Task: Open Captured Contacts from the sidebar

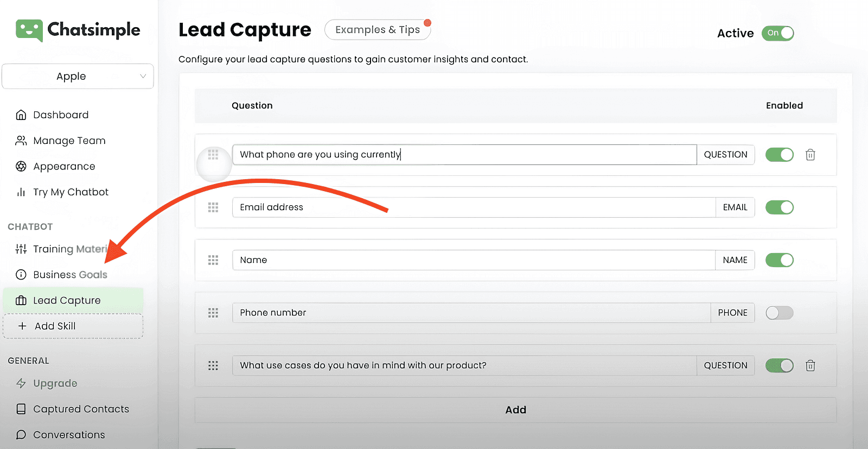Action: pos(81,409)
